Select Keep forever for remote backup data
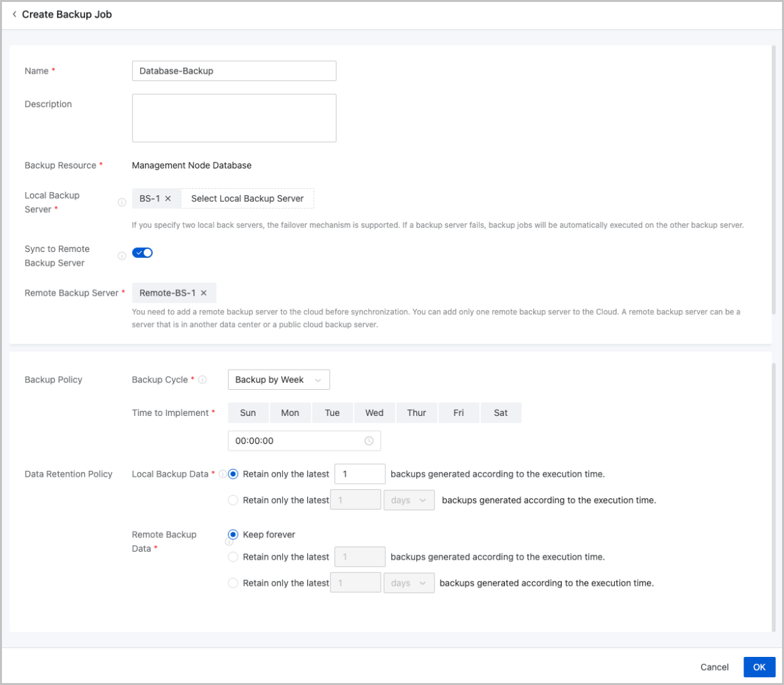Viewport: 784px width, 685px height. click(233, 535)
